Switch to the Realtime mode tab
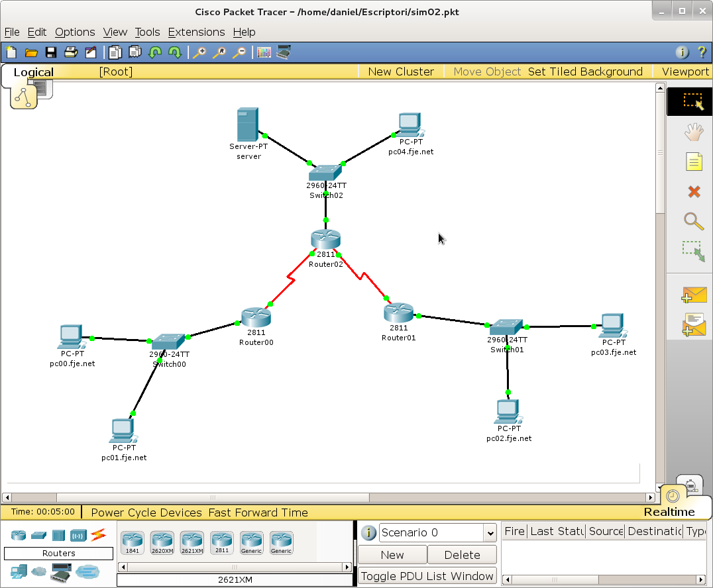713x588 pixels. 669,512
